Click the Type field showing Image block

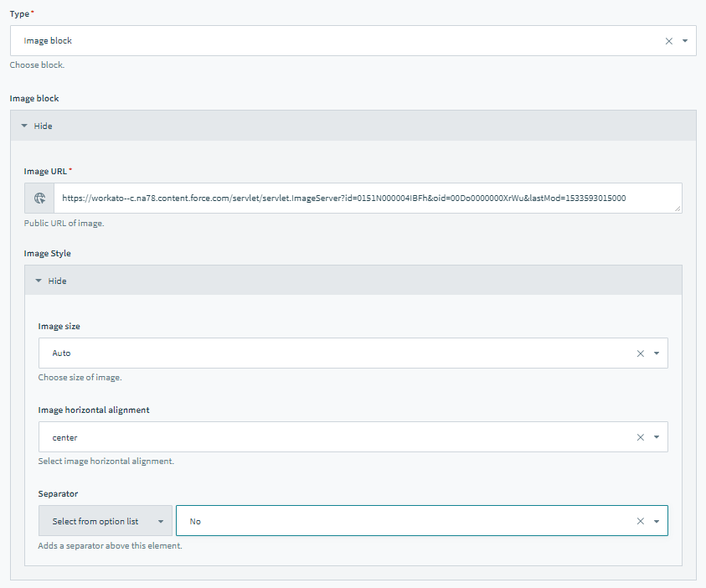335,41
